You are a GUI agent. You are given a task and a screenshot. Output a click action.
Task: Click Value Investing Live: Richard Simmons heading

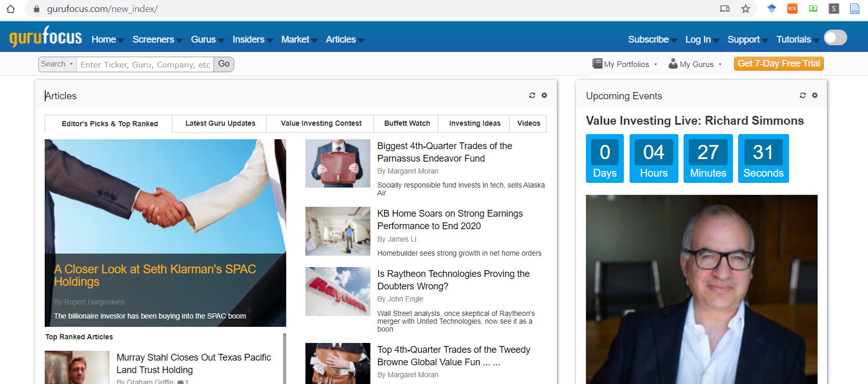[x=695, y=121]
